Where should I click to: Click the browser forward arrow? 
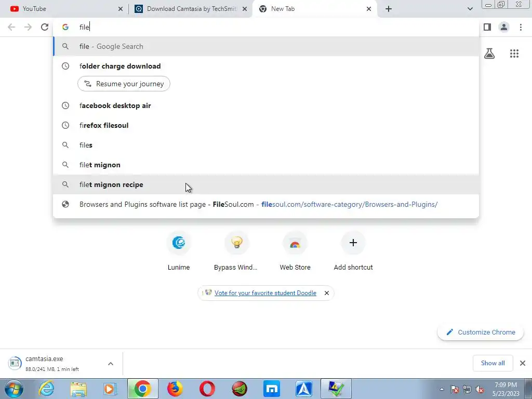[28, 27]
